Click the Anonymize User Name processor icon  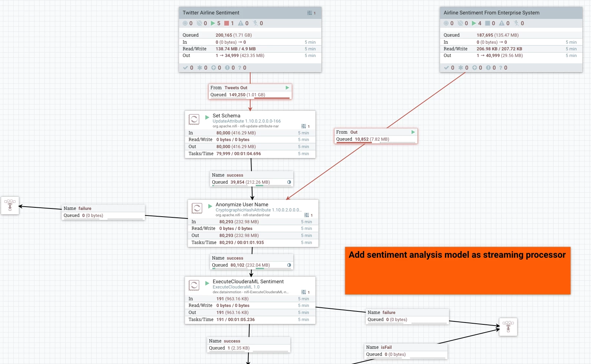[197, 208]
